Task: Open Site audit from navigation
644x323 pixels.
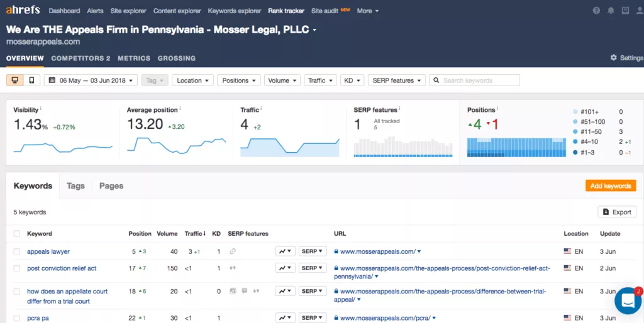Action: 325,11
